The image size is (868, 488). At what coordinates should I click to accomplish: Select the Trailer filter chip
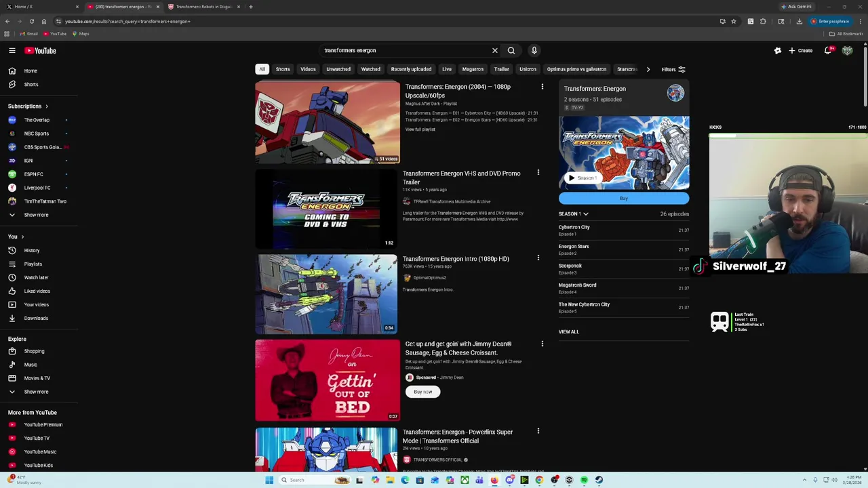click(x=502, y=69)
